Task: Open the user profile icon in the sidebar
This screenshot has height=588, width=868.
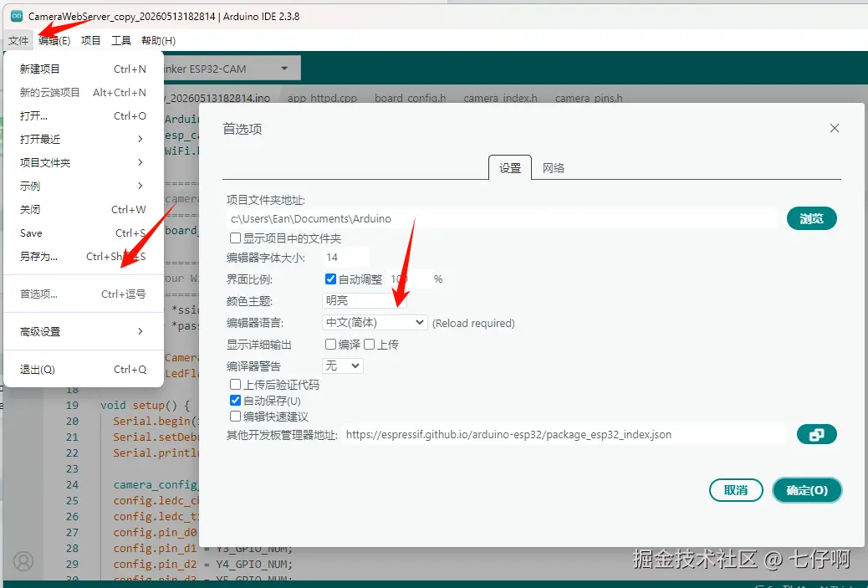Action: pyautogui.click(x=23, y=561)
